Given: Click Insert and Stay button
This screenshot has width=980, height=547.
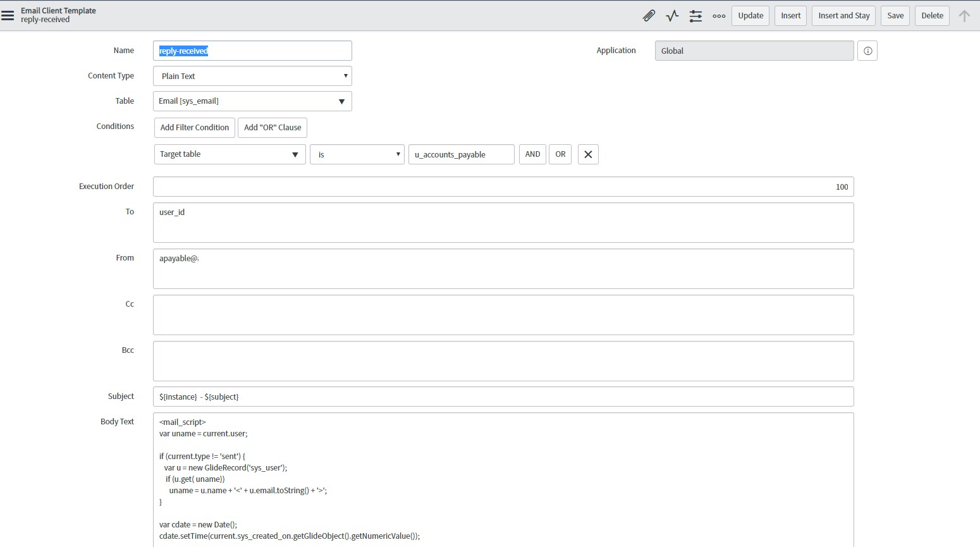Looking at the screenshot, I should (x=844, y=16).
